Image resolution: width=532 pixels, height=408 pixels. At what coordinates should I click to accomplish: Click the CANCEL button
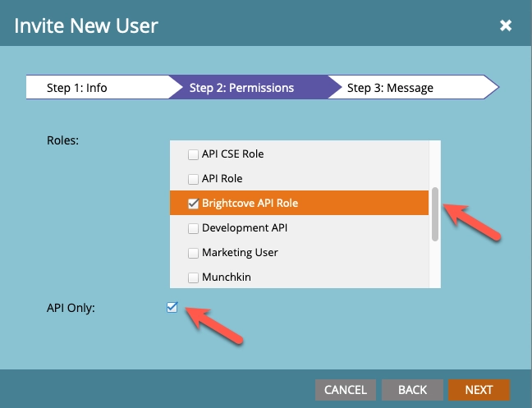coord(346,390)
